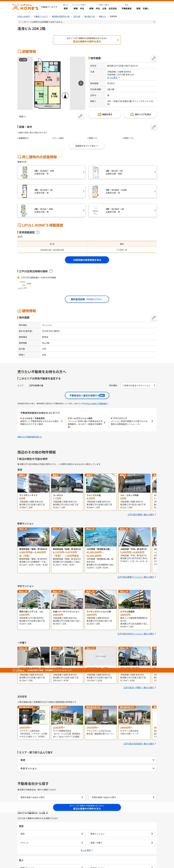Image resolution: width=174 pixels, height=868 pixels.
Task: Click edit pencil beside 物件概要 heading
Action: (x=154, y=58)
